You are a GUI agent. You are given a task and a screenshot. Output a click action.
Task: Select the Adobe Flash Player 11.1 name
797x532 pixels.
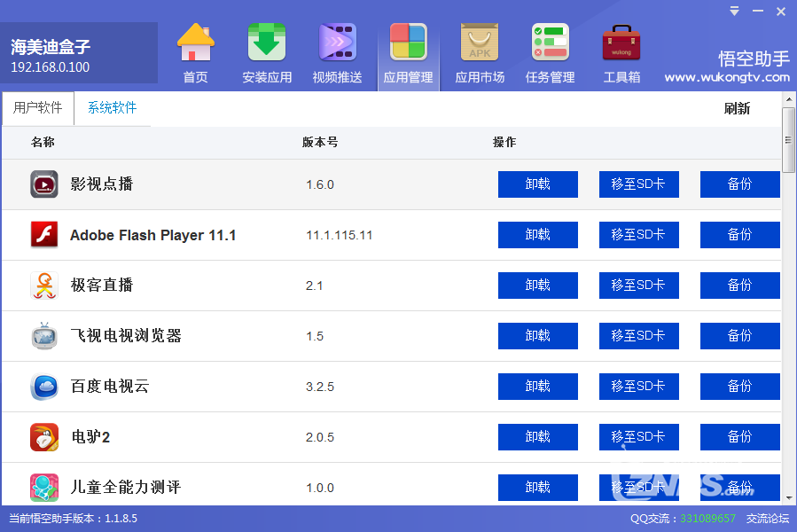coord(153,235)
